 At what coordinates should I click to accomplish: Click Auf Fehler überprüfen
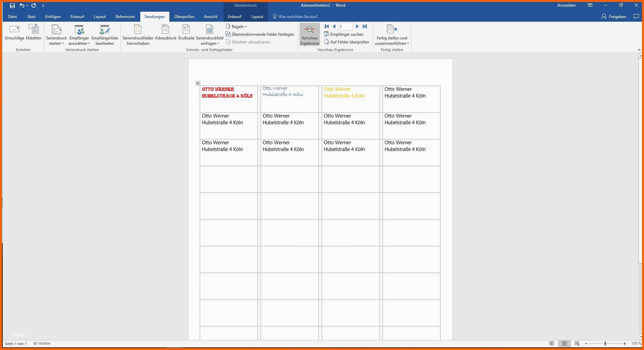(346, 42)
